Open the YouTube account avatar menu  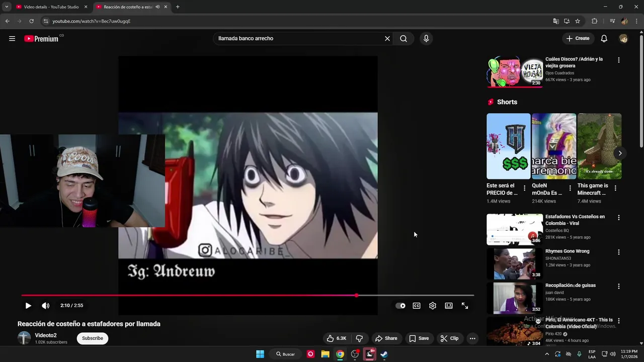pos(623,39)
